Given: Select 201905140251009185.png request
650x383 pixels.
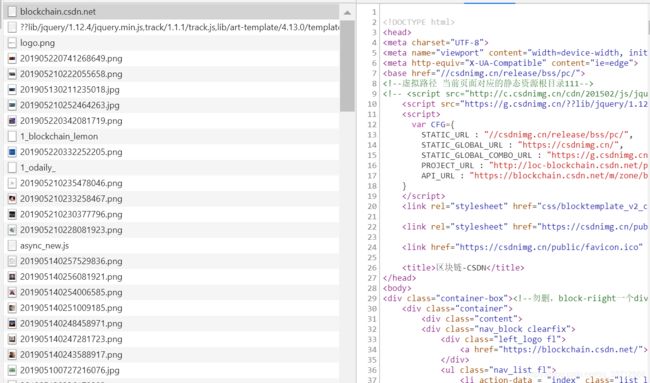Looking at the screenshot, I should [x=171, y=308].
